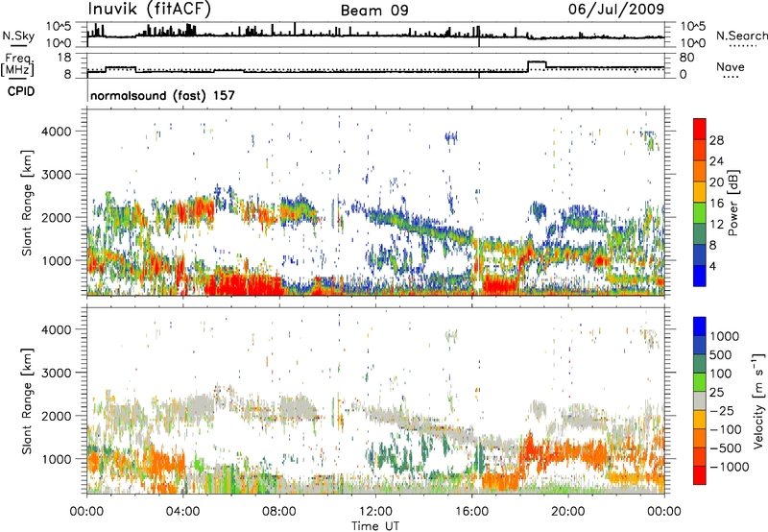This screenshot has width=768, height=532.
Task: Select 'normalsound (fast) 157' text
Action: (x=162, y=95)
